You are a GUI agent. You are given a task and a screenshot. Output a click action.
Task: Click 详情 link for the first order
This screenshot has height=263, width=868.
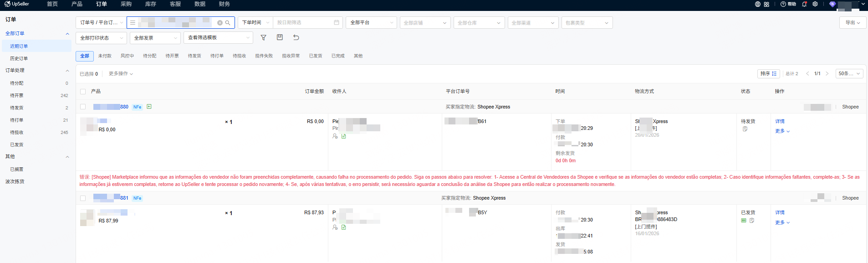coord(780,121)
